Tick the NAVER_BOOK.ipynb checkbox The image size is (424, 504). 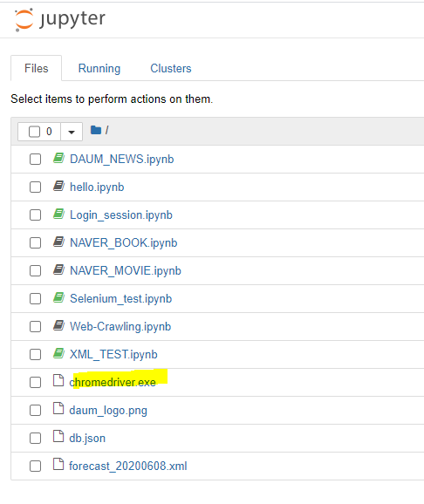36,243
